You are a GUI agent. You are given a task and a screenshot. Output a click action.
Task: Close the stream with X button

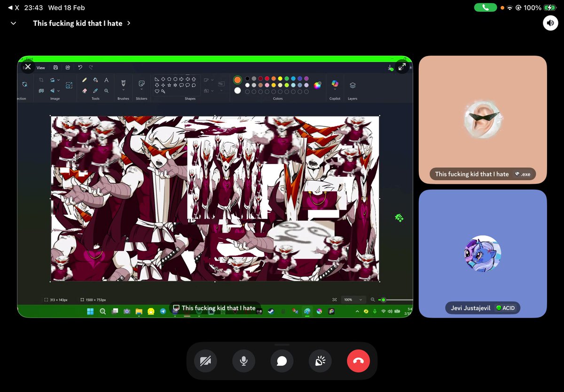28,67
